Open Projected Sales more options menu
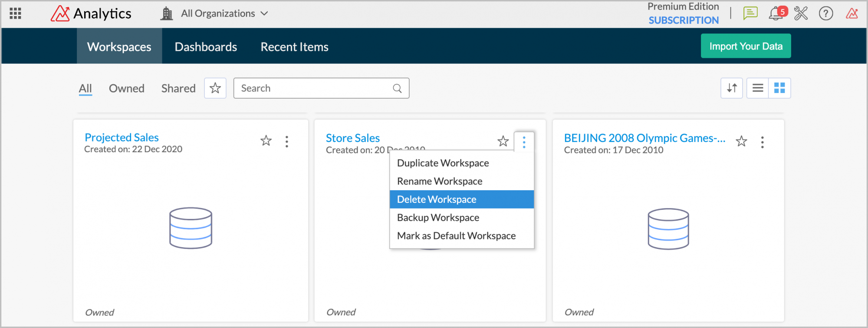868x328 pixels. coord(287,141)
